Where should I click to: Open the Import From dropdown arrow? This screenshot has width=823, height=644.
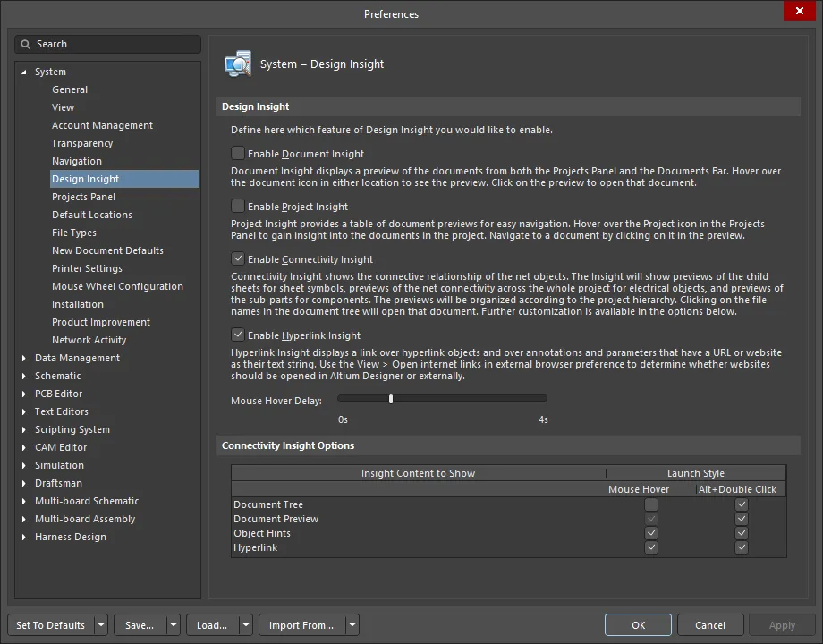coord(352,625)
